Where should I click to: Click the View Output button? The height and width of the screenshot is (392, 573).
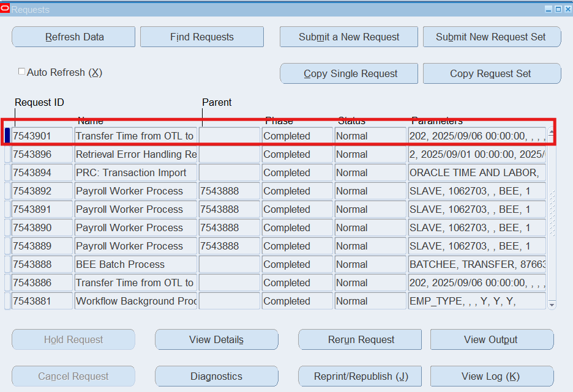(491, 339)
